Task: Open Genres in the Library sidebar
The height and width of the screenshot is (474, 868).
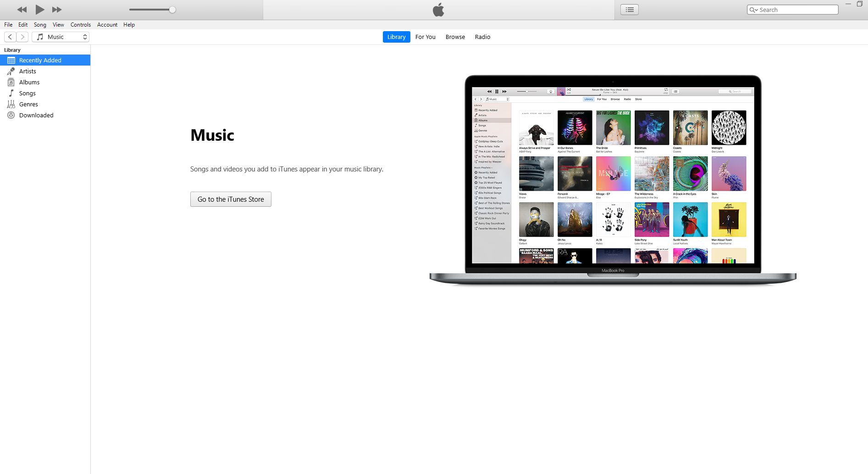Action: click(x=28, y=105)
